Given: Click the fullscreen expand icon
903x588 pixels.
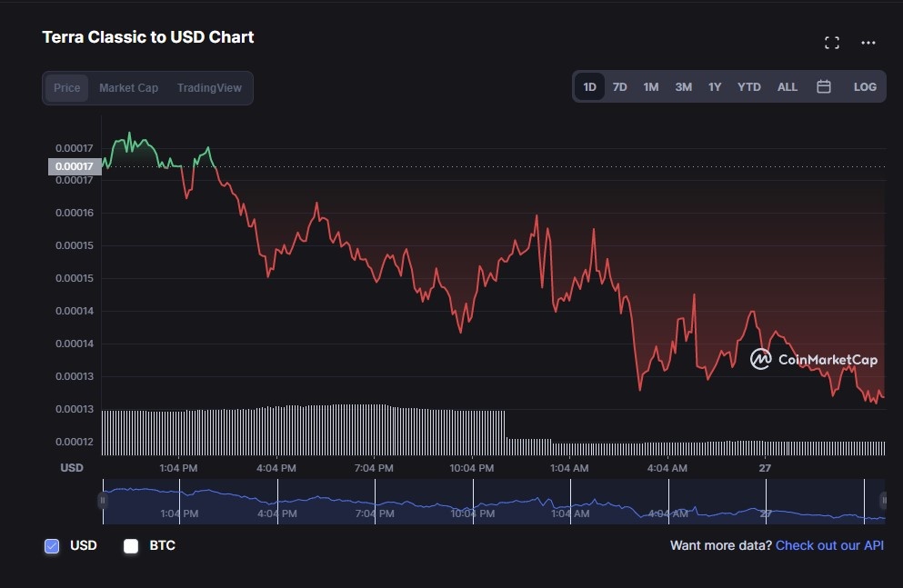Looking at the screenshot, I should [831, 42].
